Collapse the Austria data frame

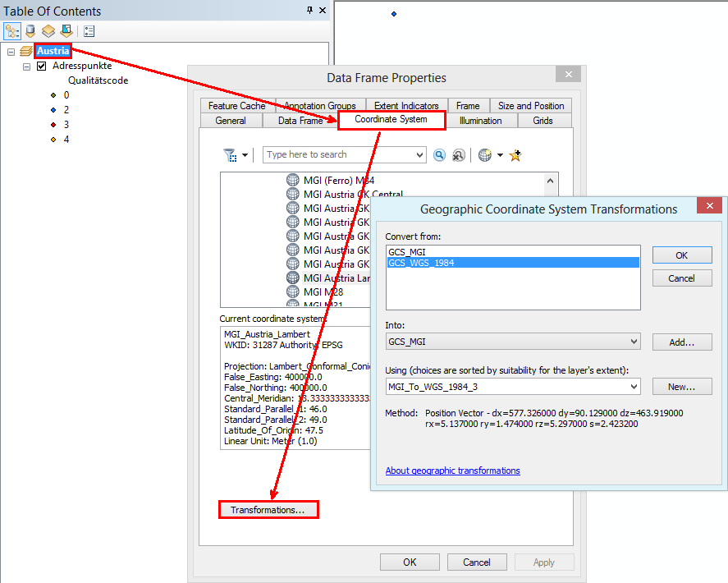click(11, 50)
